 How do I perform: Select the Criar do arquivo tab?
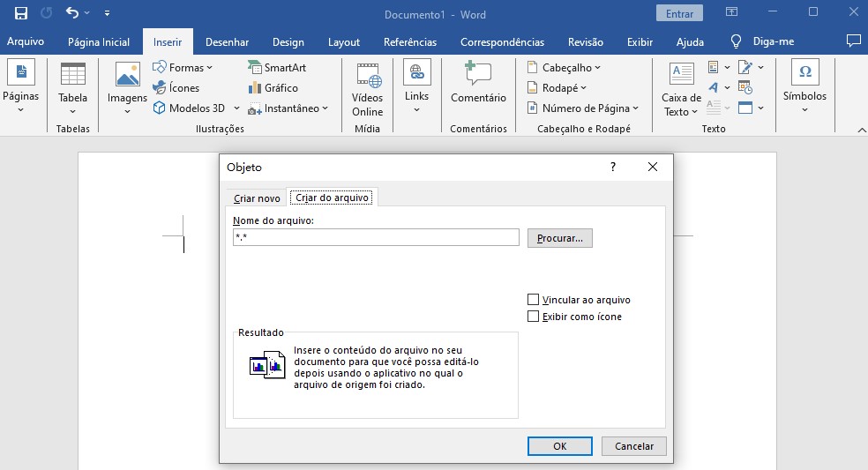pyautogui.click(x=333, y=198)
